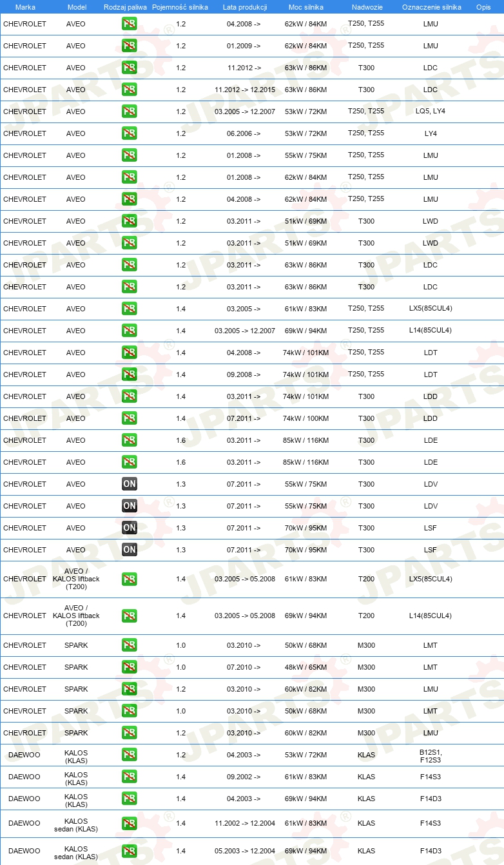Click the petrol icon in AVEO 01.2009 row

pyautogui.click(x=129, y=46)
